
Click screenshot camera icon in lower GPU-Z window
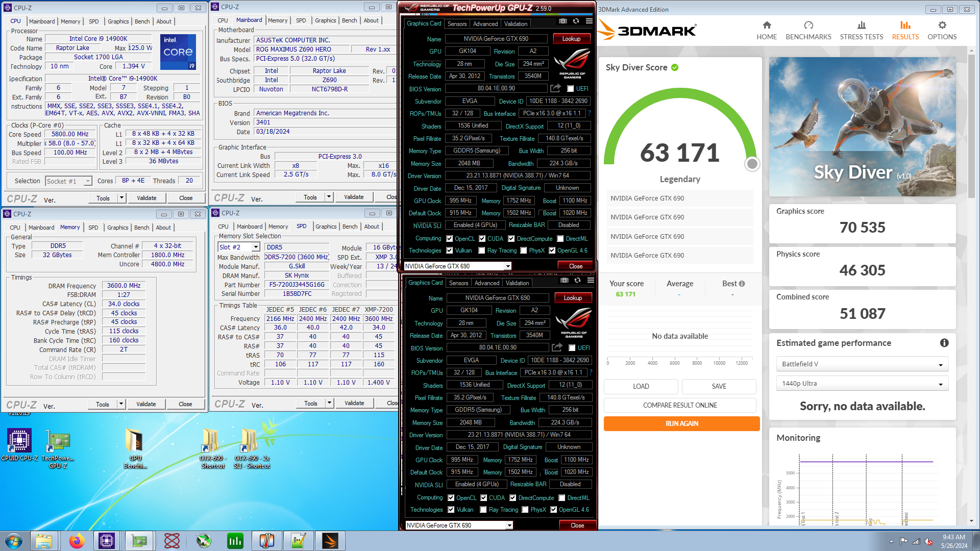(564, 280)
